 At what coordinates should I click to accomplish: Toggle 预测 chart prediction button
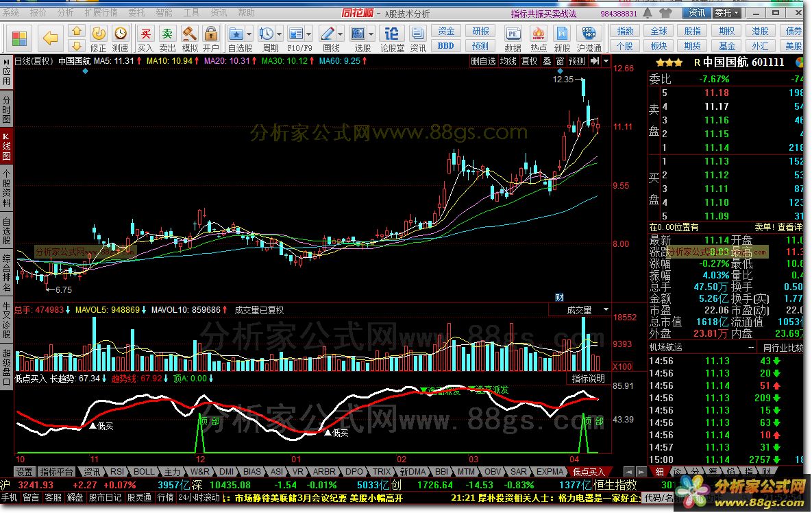pyautogui.click(x=577, y=61)
